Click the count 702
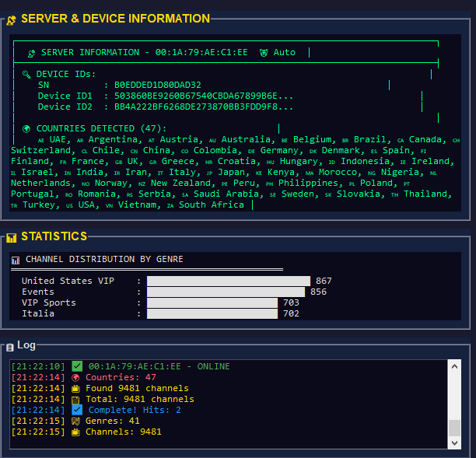The width and height of the screenshot is (476, 458). tap(291, 314)
